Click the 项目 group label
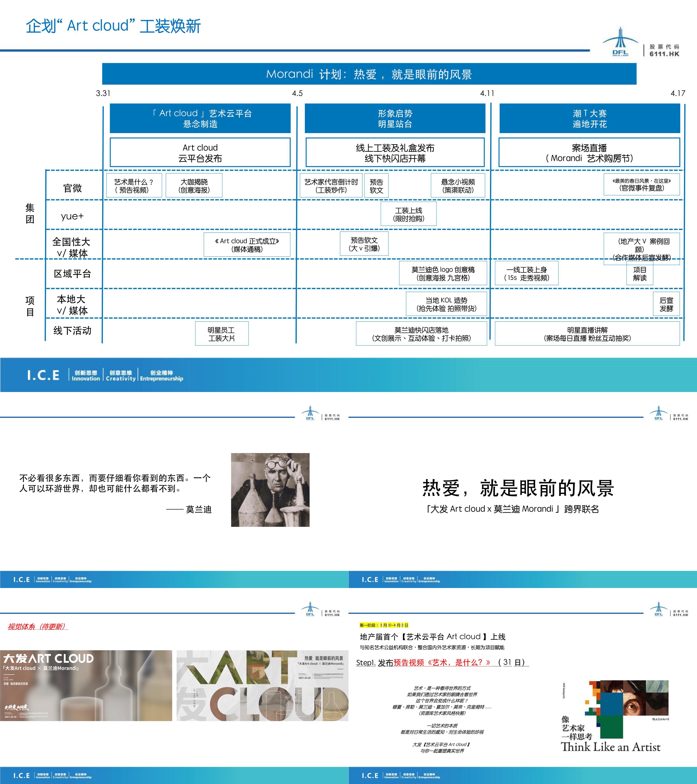The width and height of the screenshot is (697, 784). [x=30, y=306]
